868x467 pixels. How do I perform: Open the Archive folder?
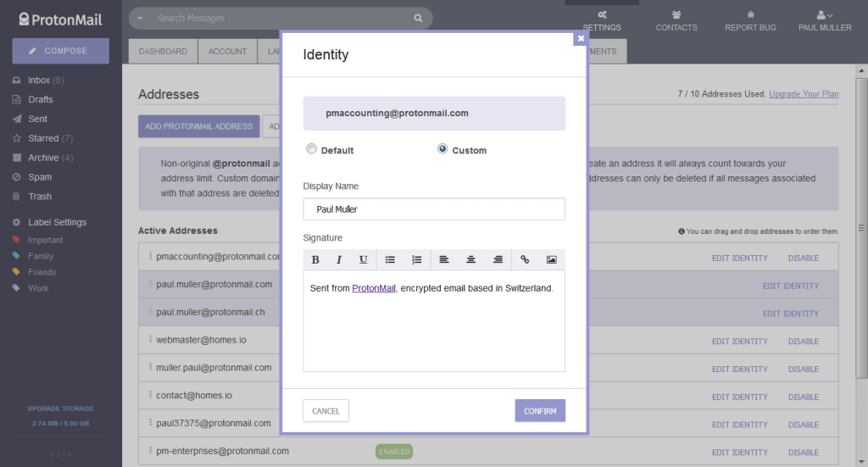click(x=42, y=158)
